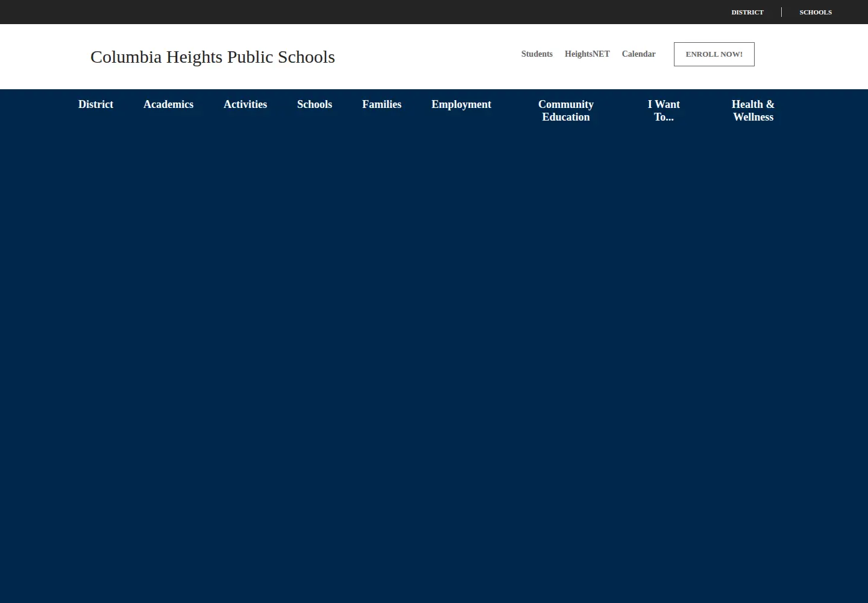
Task: Open the DISTRICT link in top bar
Action: point(747,12)
